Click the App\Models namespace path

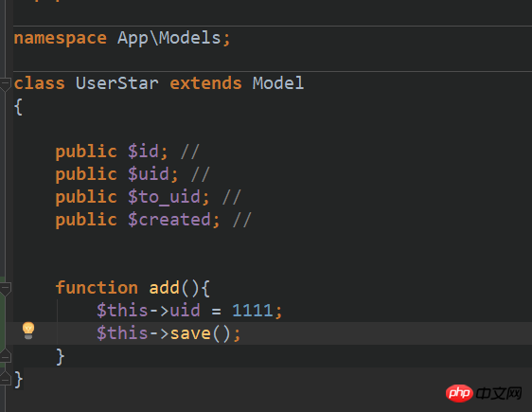click(169, 38)
